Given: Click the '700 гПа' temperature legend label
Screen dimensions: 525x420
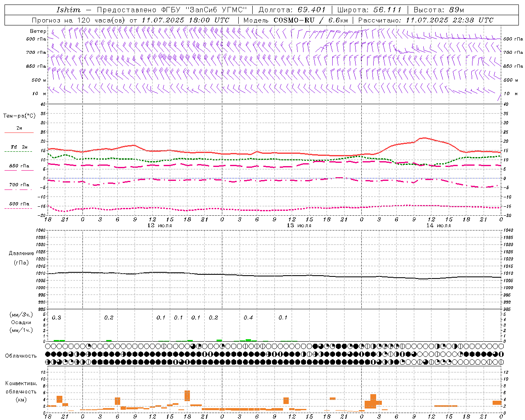Looking at the screenshot, I should tap(19, 185).
